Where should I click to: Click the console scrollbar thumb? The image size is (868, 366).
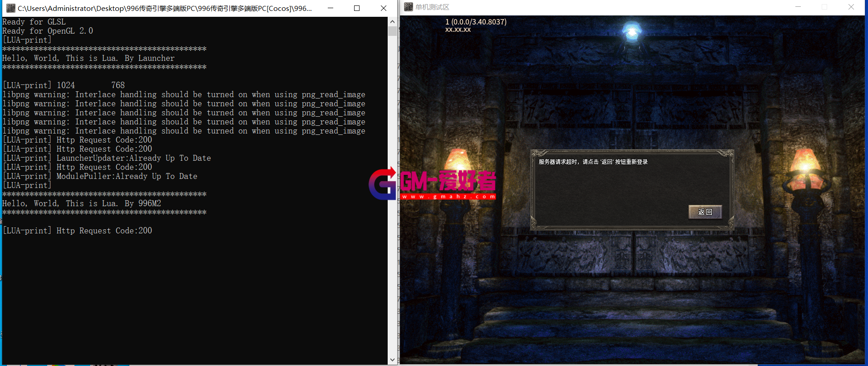(392, 31)
